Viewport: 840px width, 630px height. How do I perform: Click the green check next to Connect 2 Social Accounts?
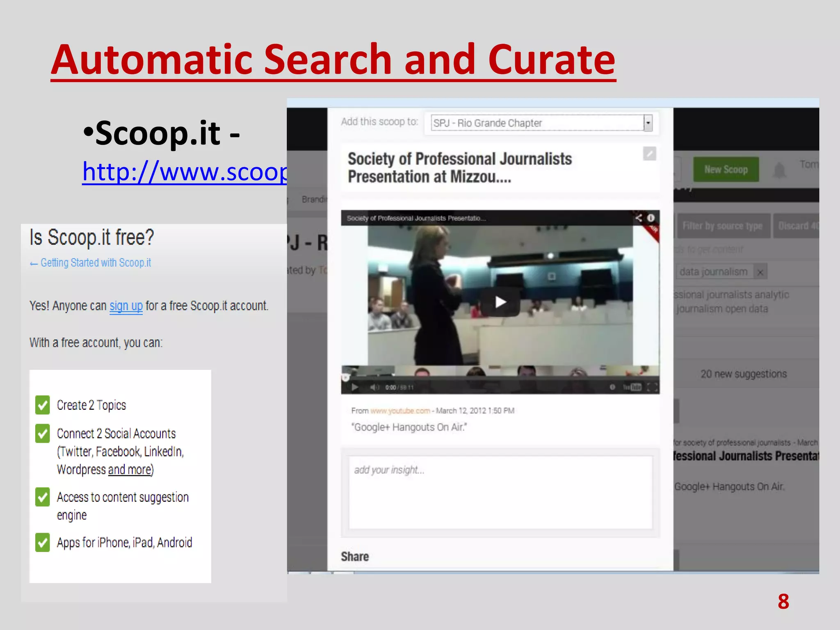43,434
